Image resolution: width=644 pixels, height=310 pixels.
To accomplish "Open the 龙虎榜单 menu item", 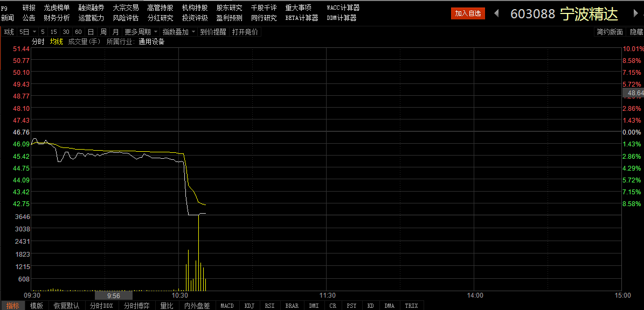I will tap(57, 8).
